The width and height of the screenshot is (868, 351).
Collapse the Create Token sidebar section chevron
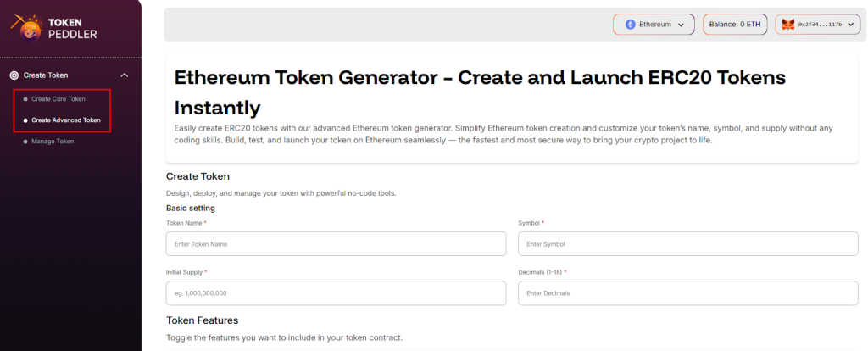[x=125, y=75]
